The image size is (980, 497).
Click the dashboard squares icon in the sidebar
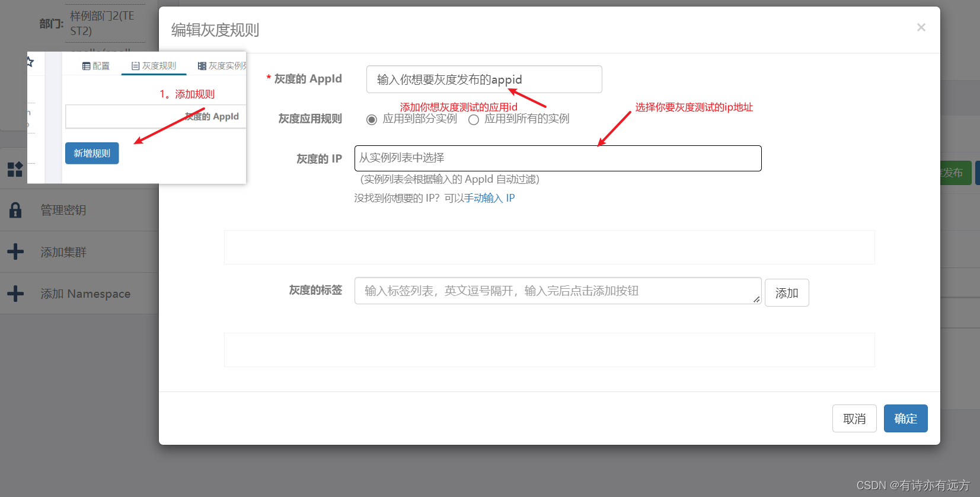[x=15, y=169]
